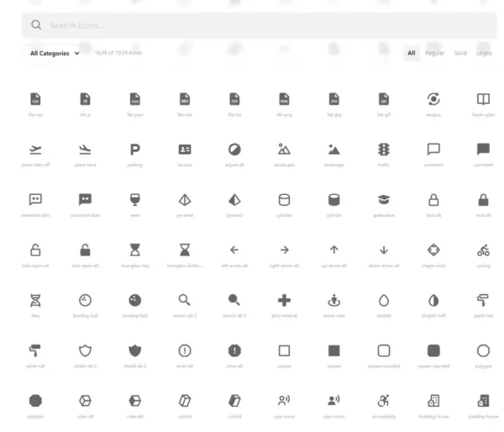The height and width of the screenshot is (432, 504).
Task: Pick the solid cuboid icon
Action: coord(234,401)
